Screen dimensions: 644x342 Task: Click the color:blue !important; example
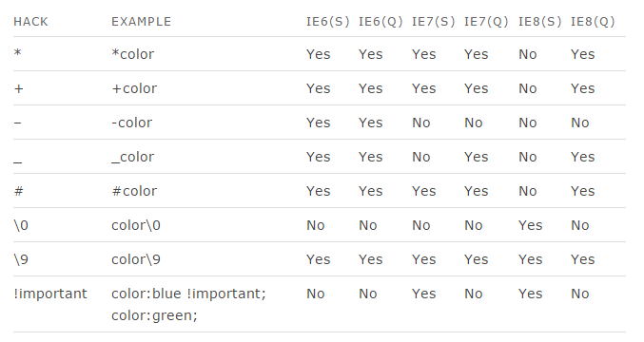(x=188, y=294)
